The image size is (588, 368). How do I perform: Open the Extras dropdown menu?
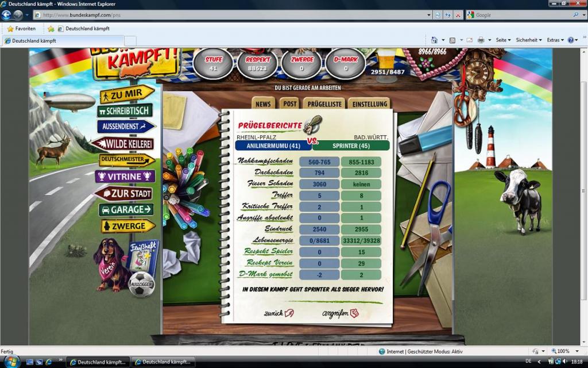[x=555, y=40]
